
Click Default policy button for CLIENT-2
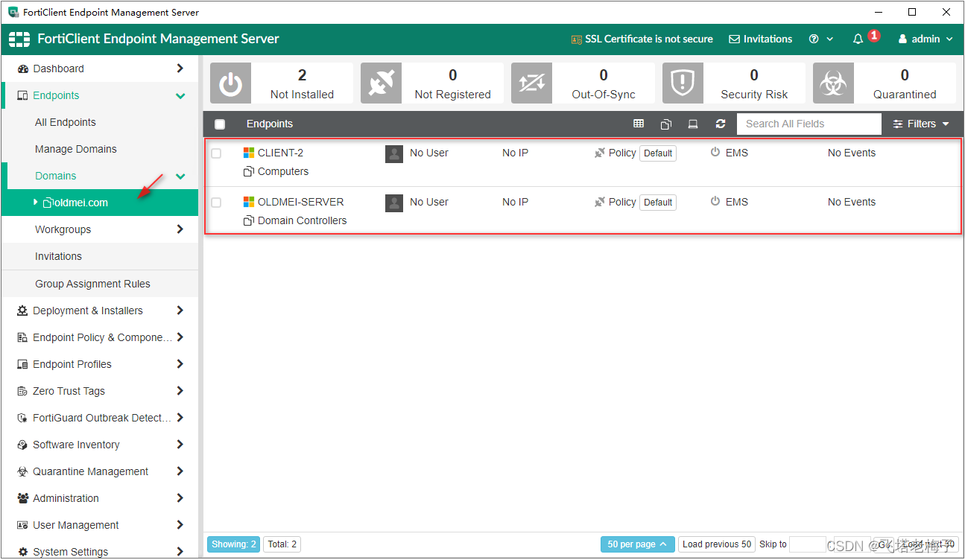click(x=658, y=153)
